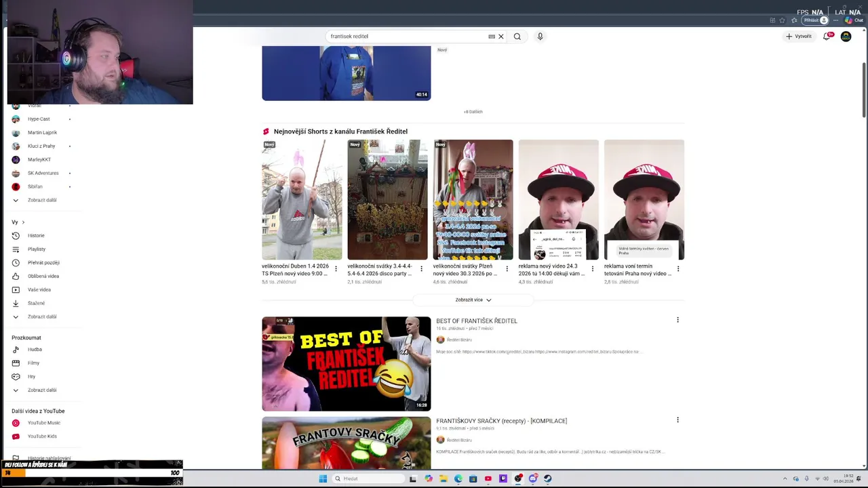Viewport: 868px width, 488px height.
Task: Open the Vy section chevron
Action: 23,222
